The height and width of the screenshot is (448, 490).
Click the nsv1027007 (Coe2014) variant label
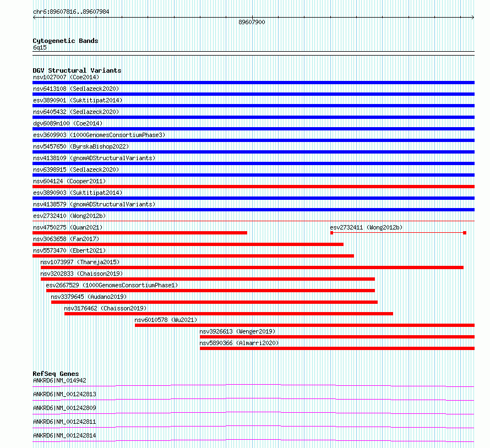[66, 77]
